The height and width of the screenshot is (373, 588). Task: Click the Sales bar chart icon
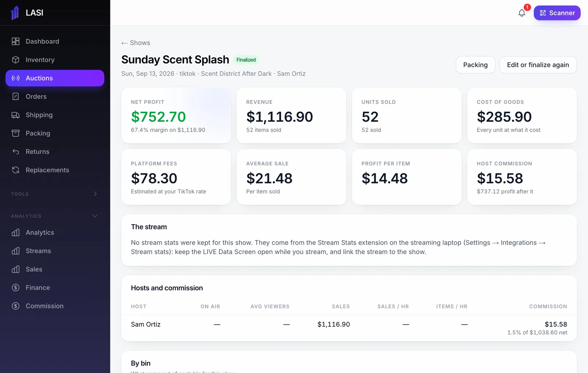pyautogui.click(x=15, y=269)
